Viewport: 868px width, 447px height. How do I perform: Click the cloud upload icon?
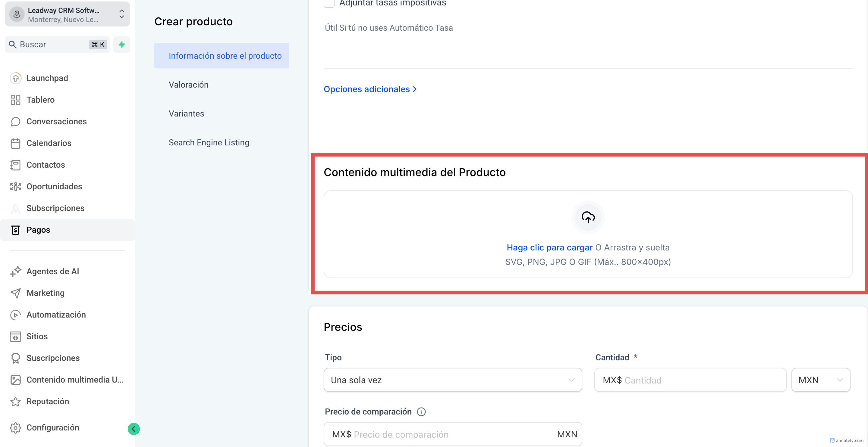[588, 217]
